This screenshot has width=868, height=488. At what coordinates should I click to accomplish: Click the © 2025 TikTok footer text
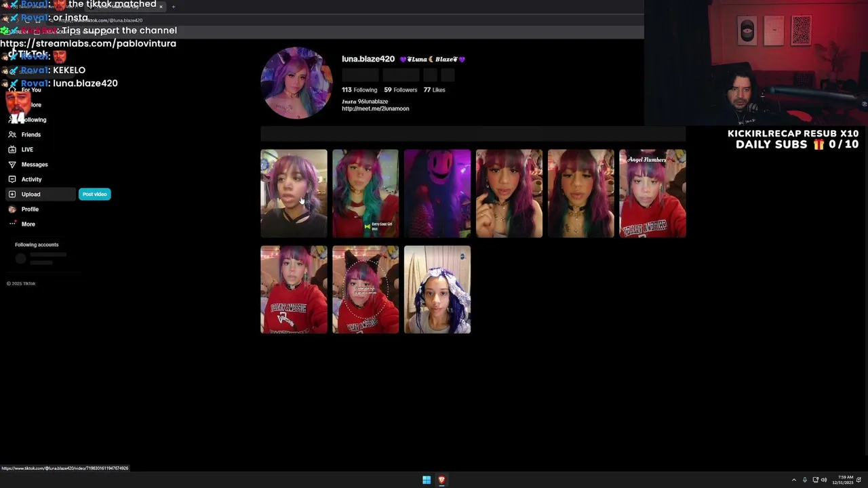click(x=21, y=283)
